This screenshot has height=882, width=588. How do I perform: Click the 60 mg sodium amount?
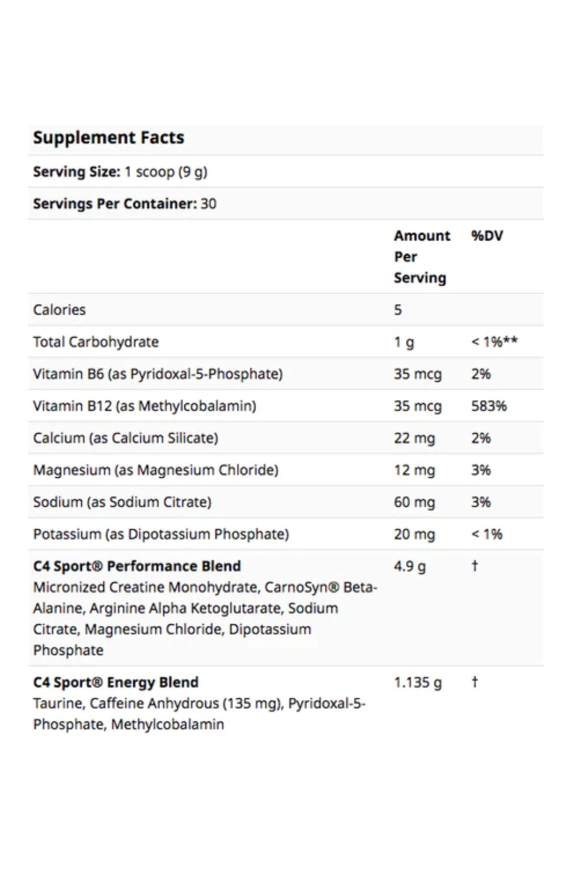point(415,502)
